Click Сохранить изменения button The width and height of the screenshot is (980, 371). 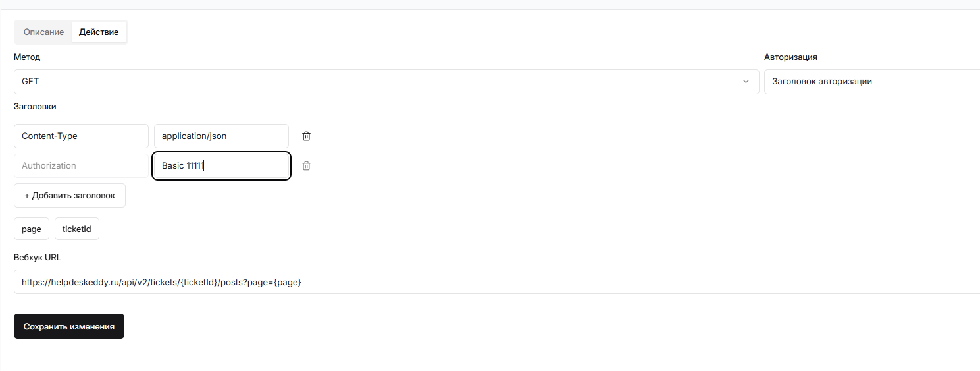point(69,326)
